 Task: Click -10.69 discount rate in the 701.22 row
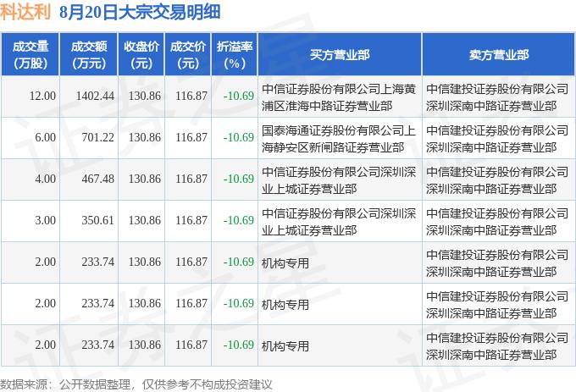point(239,138)
